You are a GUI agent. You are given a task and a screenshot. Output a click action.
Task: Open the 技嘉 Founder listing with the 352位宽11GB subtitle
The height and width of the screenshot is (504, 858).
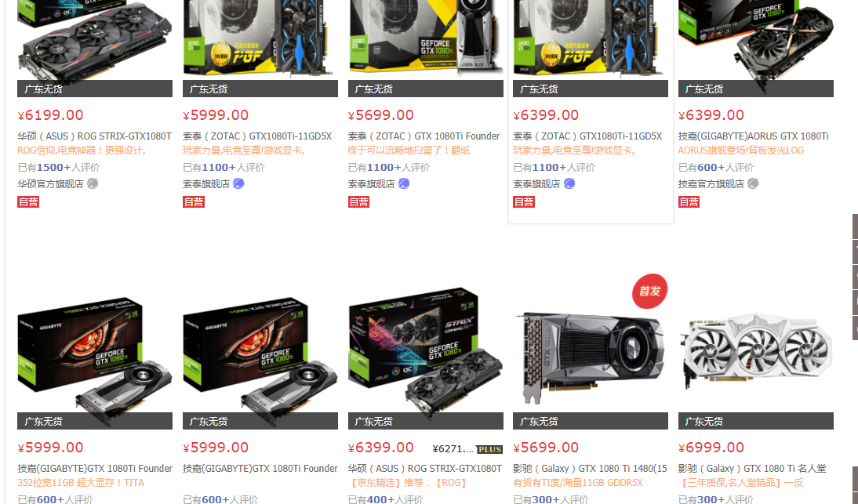(95, 469)
